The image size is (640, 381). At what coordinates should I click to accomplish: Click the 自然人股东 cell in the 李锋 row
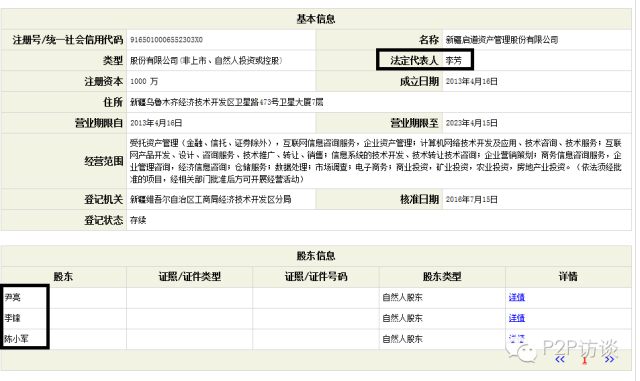(x=402, y=318)
